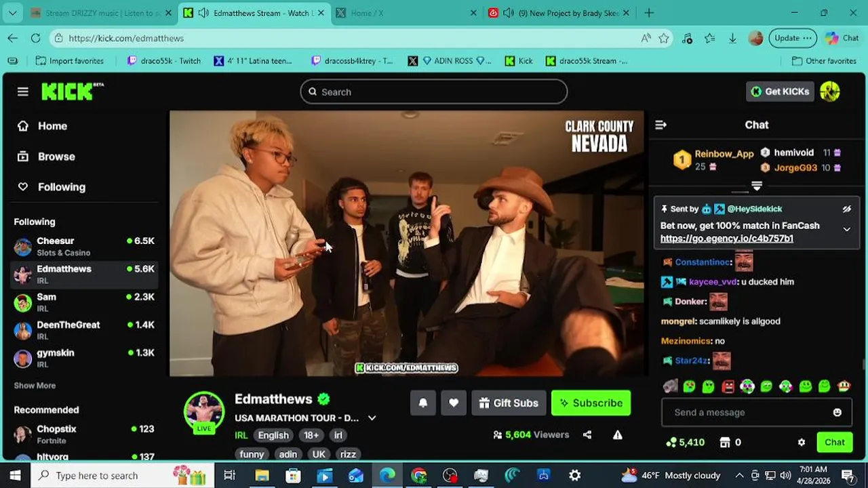Open gymskin channel in Following list
Image resolution: width=868 pixels, height=488 pixels.
(85, 358)
